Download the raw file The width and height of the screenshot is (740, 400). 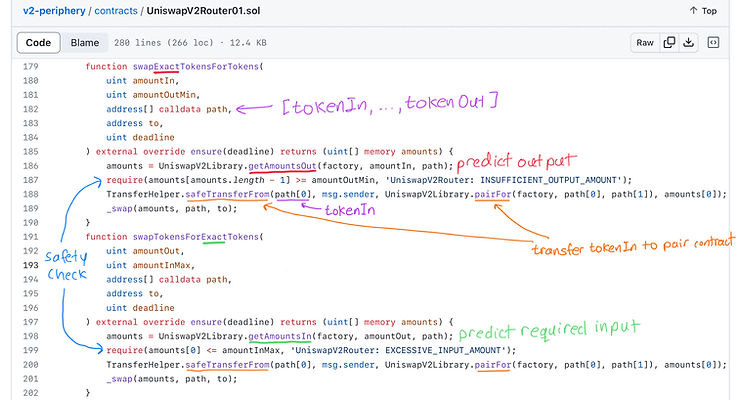click(690, 43)
